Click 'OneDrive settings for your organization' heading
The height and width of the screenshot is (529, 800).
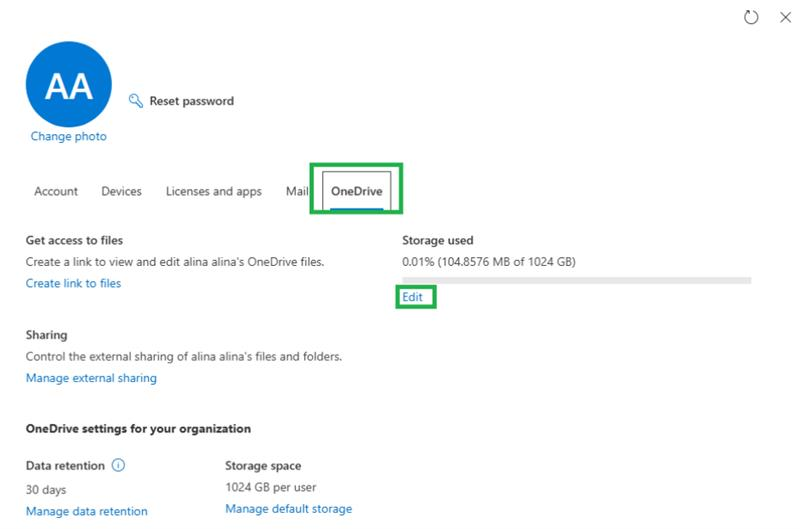[138, 429]
